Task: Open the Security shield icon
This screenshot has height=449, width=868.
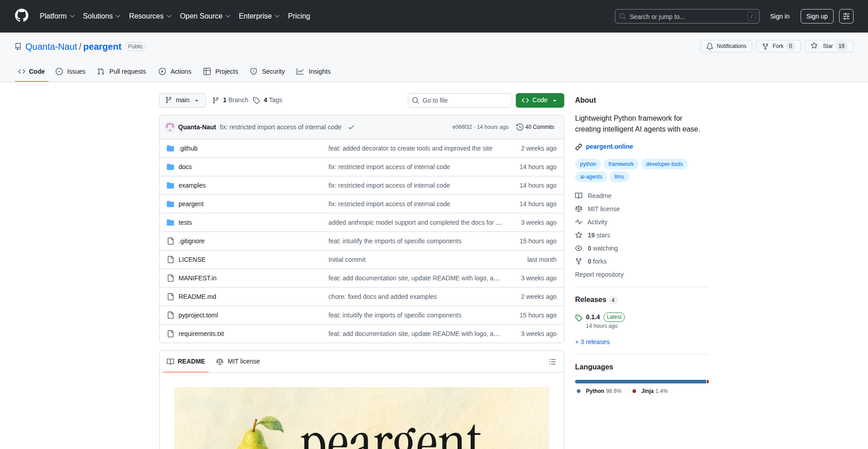Action: pos(253,71)
